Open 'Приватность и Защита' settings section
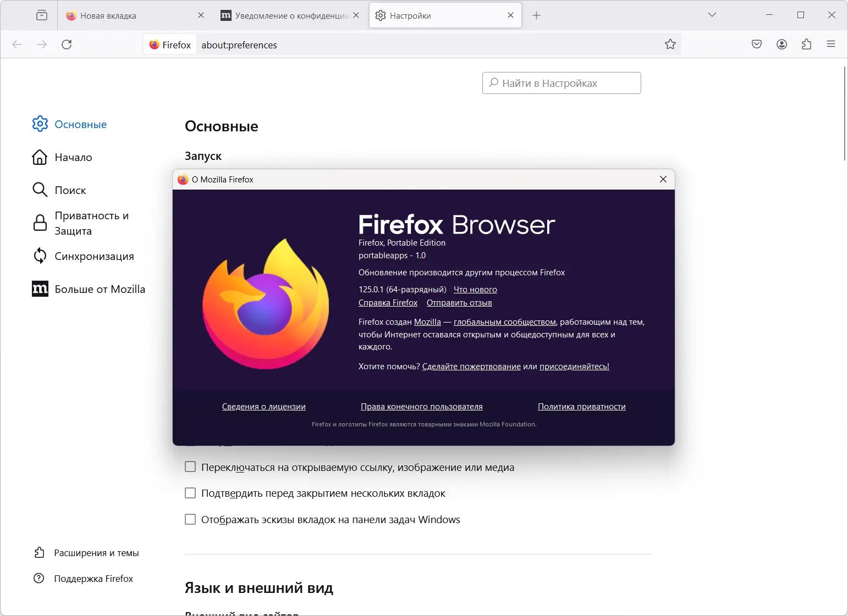The height and width of the screenshot is (616, 848). pos(91,223)
